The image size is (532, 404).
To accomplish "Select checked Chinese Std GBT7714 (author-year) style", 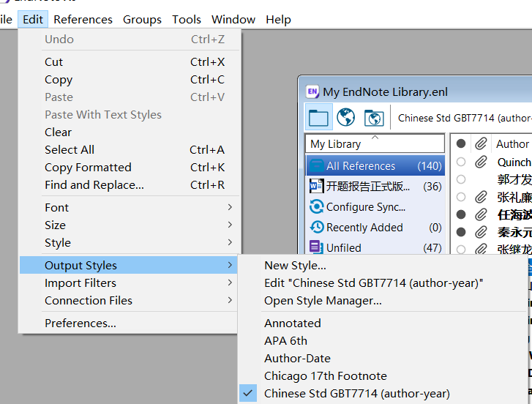I will [x=383, y=394].
